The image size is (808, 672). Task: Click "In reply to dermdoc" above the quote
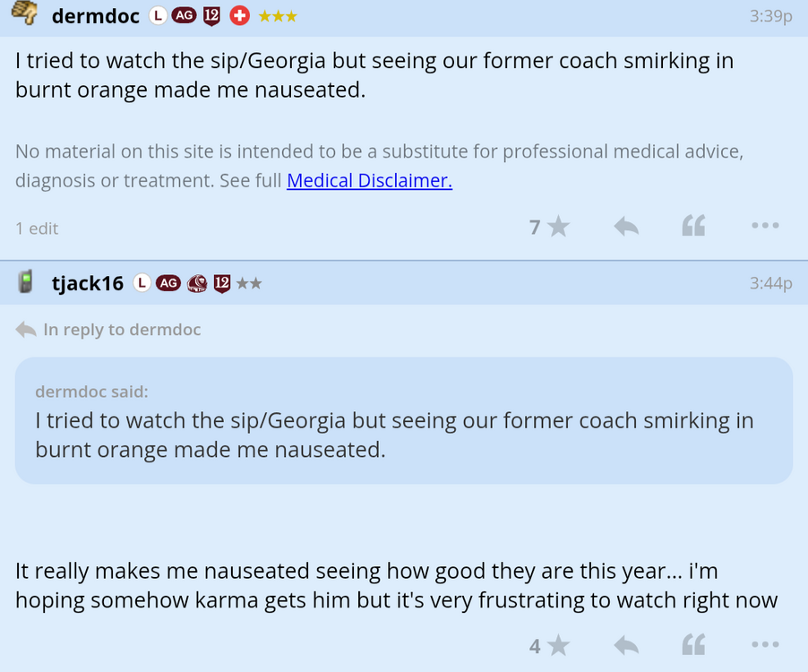click(x=122, y=330)
